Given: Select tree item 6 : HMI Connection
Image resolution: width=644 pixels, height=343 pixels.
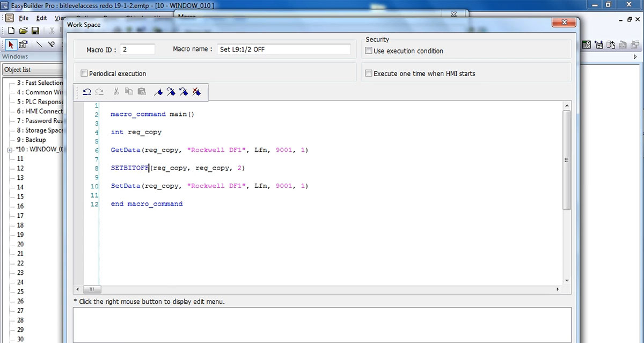Looking at the screenshot, I should (40, 111).
